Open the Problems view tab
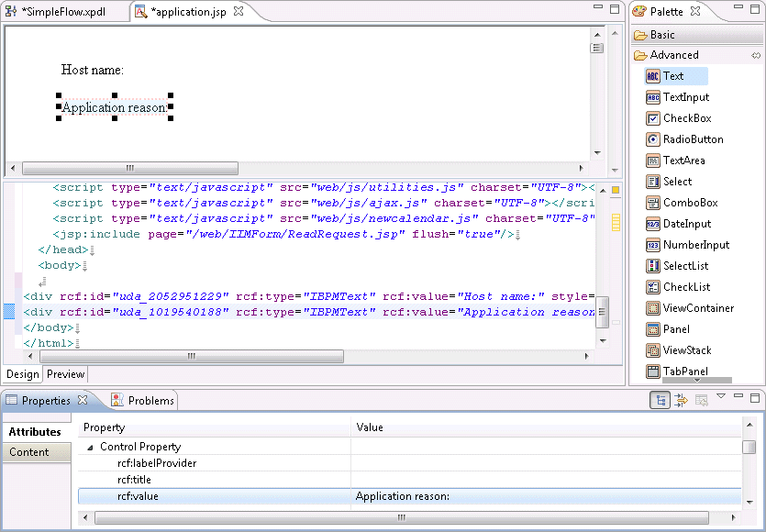Viewport: 766px width, 532px height. click(x=150, y=401)
